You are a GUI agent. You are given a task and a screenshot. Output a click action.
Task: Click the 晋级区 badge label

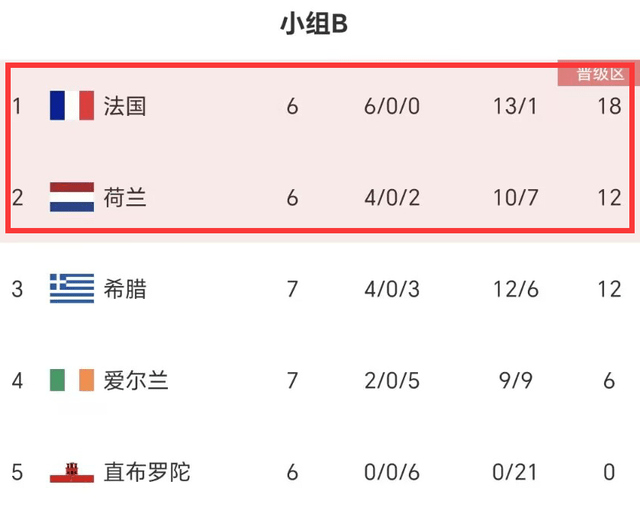tap(600, 74)
